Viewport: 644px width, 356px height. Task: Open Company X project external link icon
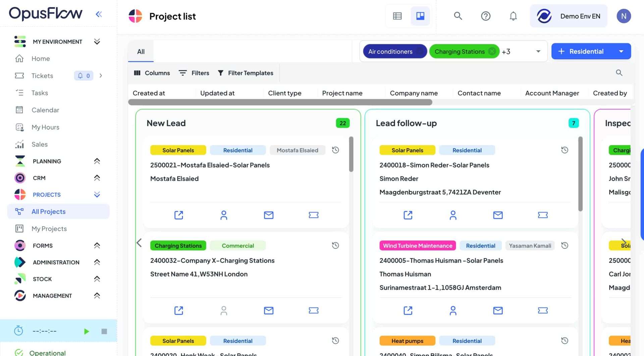tap(179, 310)
